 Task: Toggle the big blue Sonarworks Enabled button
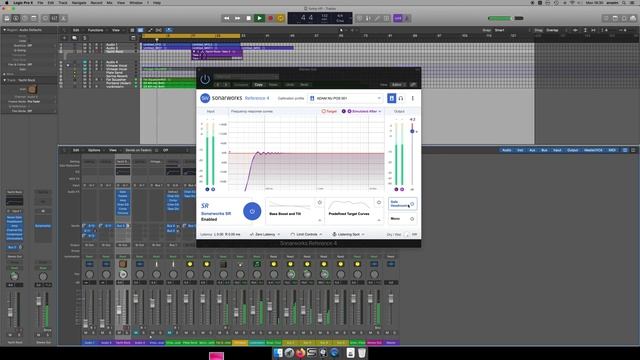252,211
